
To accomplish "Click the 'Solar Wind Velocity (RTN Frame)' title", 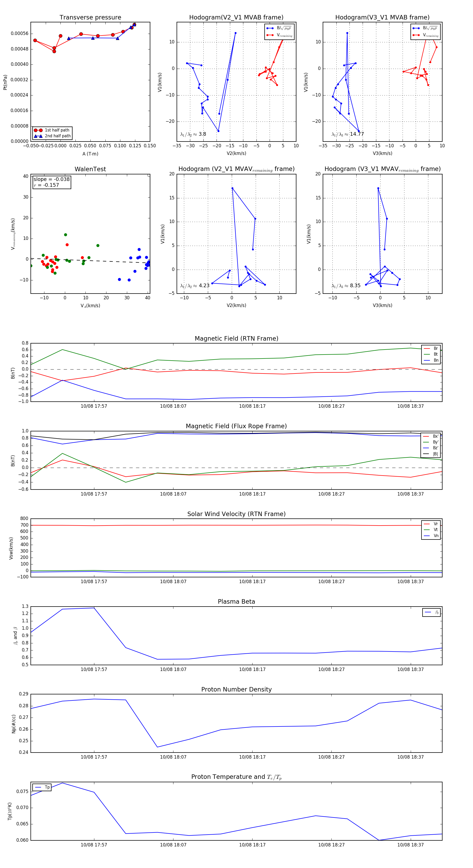I will [236, 514].
